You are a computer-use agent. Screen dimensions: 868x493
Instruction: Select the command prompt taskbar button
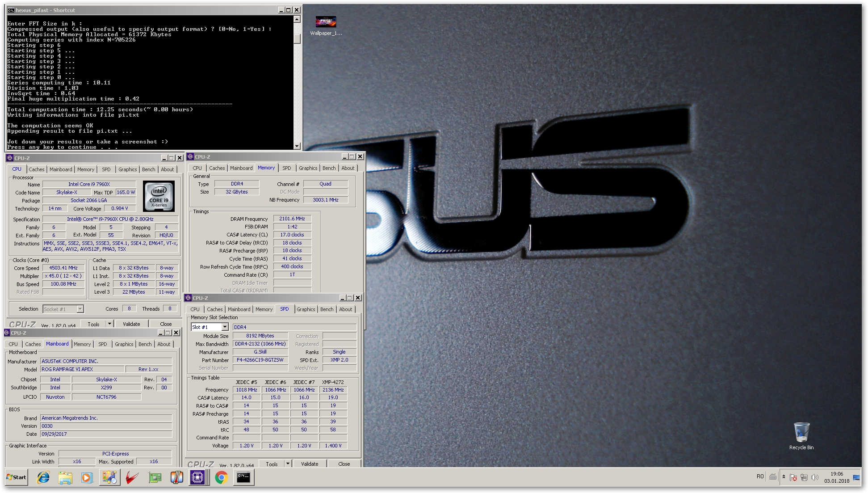point(243,477)
